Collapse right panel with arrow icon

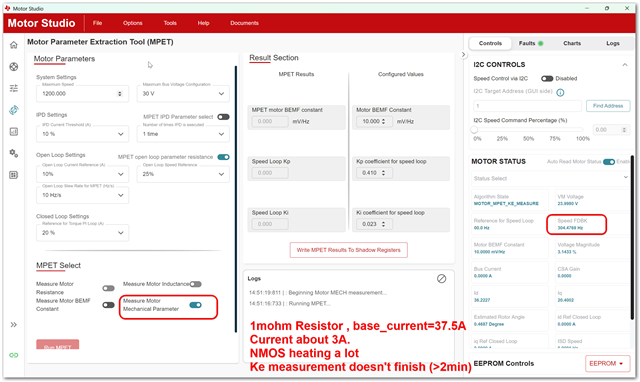[463, 54]
